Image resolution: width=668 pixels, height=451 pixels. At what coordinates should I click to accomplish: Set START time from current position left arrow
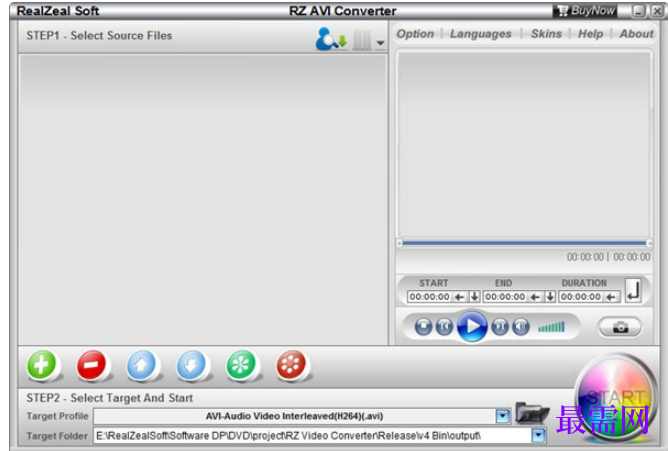tap(459, 297)
